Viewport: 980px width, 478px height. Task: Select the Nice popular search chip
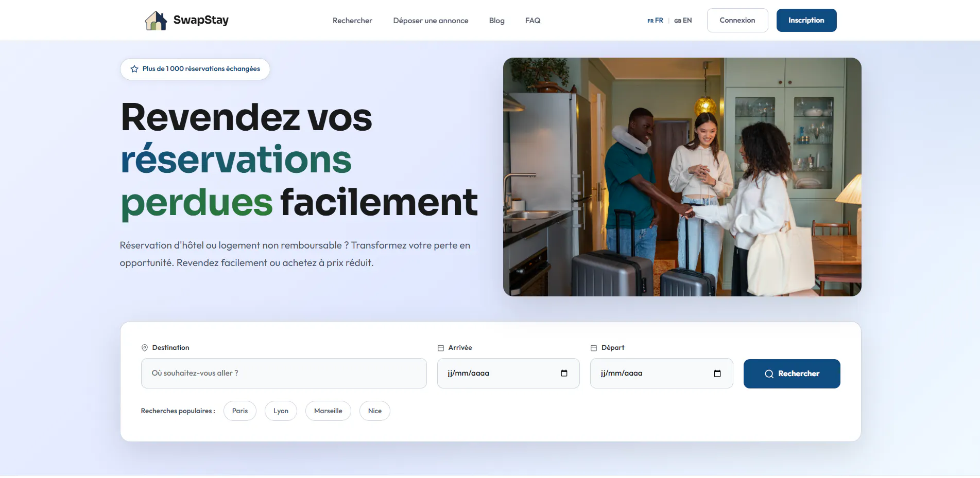coord(375,411)
